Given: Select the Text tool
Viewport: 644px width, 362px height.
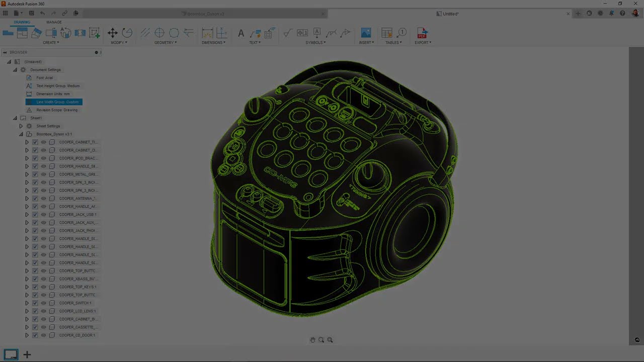Looking at the screenshot, I should [x=241, y=33].
